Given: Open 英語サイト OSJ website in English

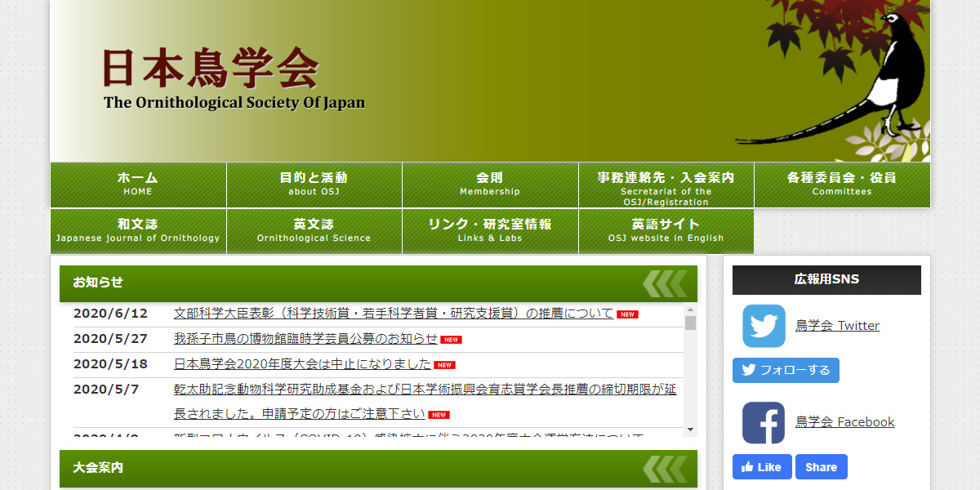Looking at the screenshot, I should (666, 231).
